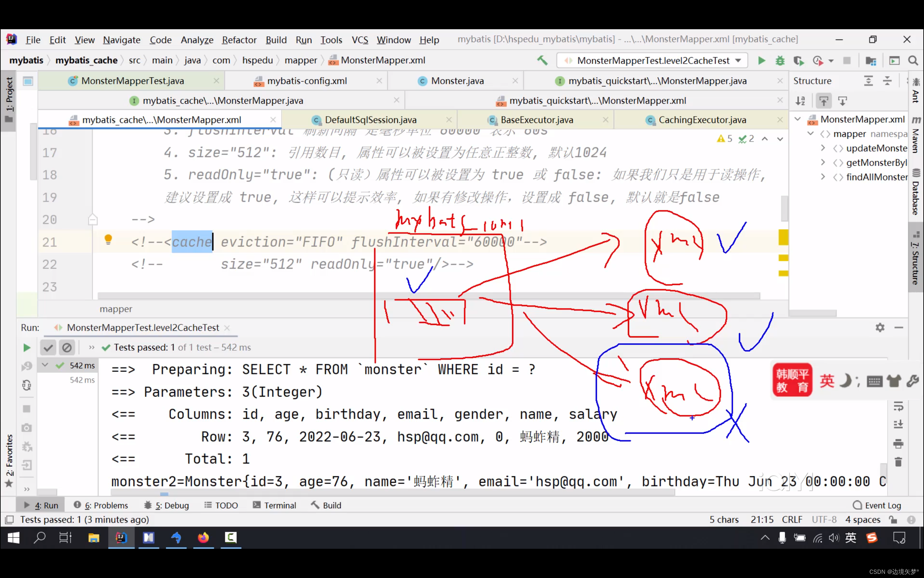Start debugging with the bug icon

click(x=780, y=60)
